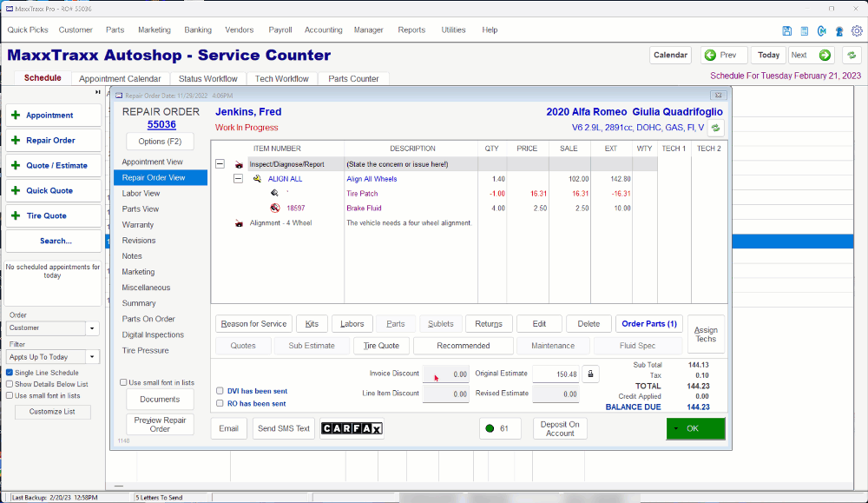Click the plus icon beside Appointment
The image size is (868, 503).
(16, 116)
